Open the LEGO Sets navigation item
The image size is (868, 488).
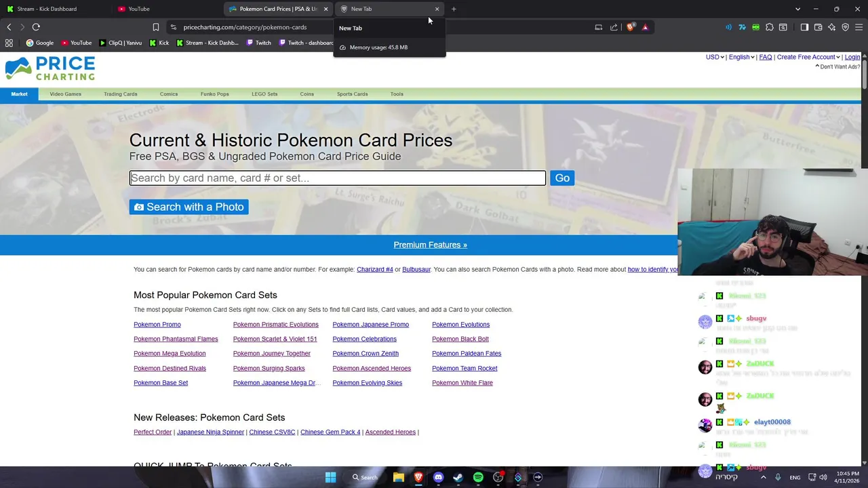[264, 94]
